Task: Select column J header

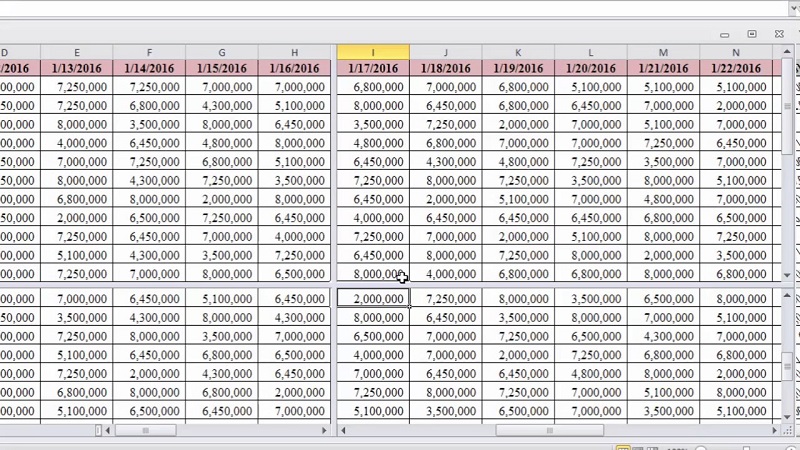Action: 445,52
